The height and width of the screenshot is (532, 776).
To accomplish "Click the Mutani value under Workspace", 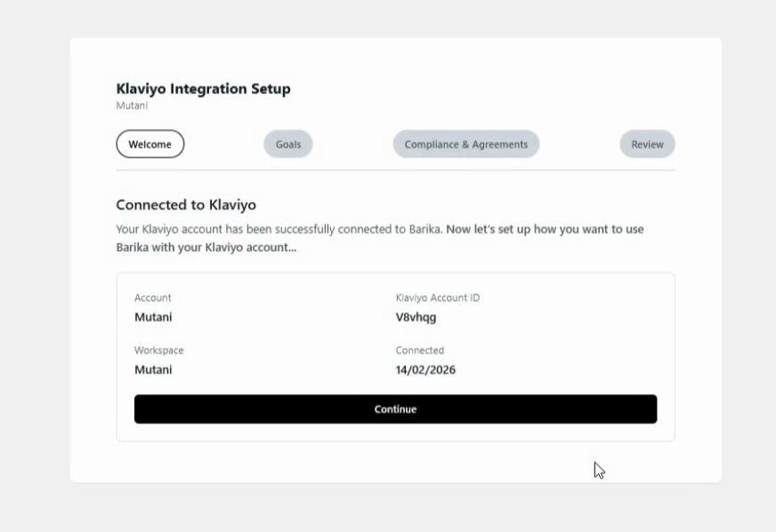I will point(153,369).
